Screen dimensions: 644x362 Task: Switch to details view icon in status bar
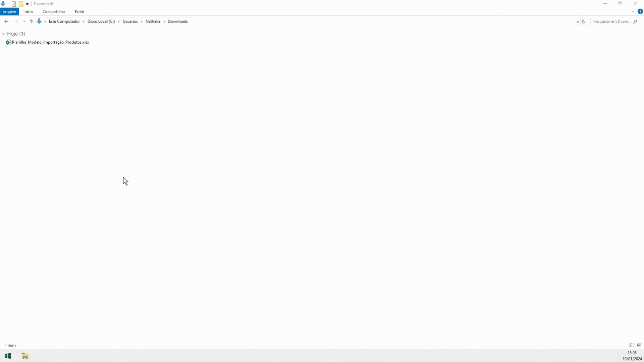click(x=632, y=345)
